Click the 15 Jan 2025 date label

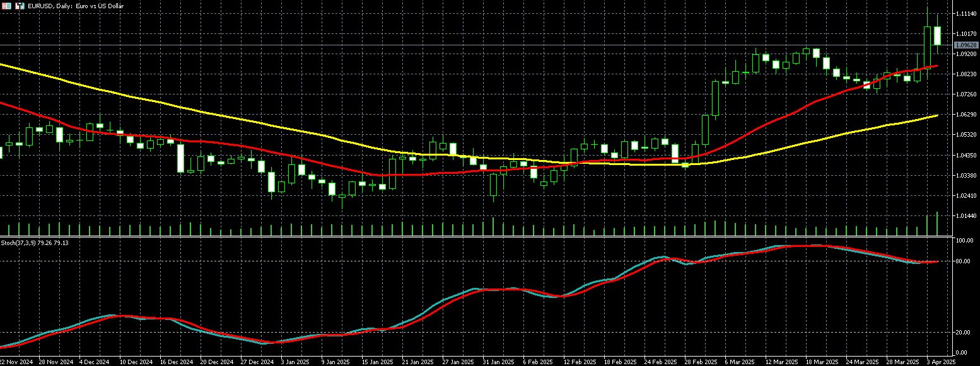(376, 362)
